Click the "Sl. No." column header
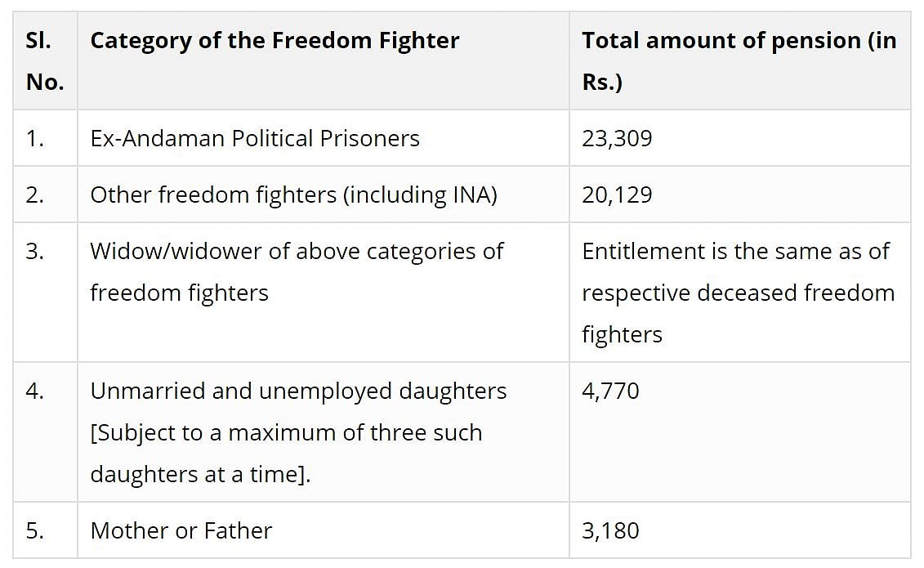The image size is (924, 568). (x=44, y=61)
